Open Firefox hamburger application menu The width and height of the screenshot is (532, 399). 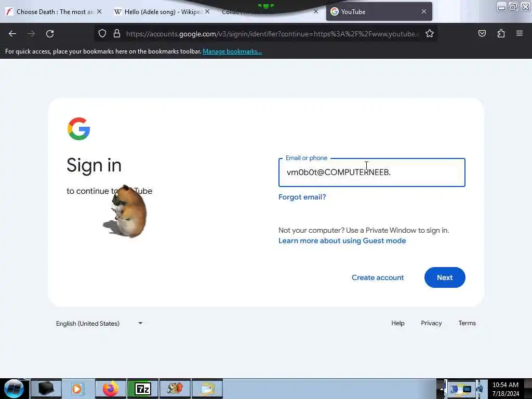[520, 33]
